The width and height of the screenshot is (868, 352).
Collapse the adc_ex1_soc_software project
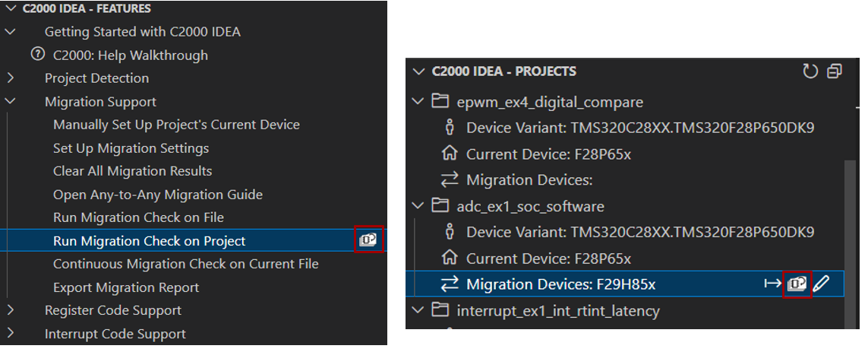tap(416, 206)
